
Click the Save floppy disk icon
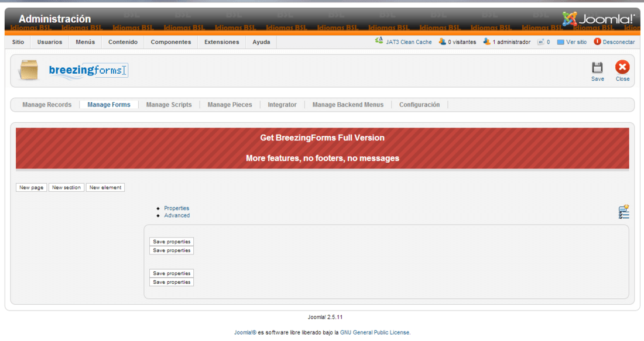(597, 67)
